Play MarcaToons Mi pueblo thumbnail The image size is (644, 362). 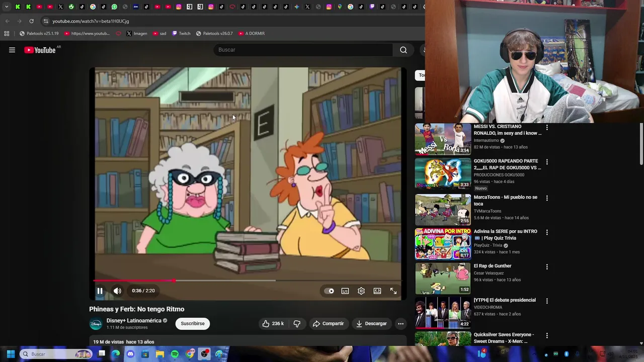pos(443,210)
